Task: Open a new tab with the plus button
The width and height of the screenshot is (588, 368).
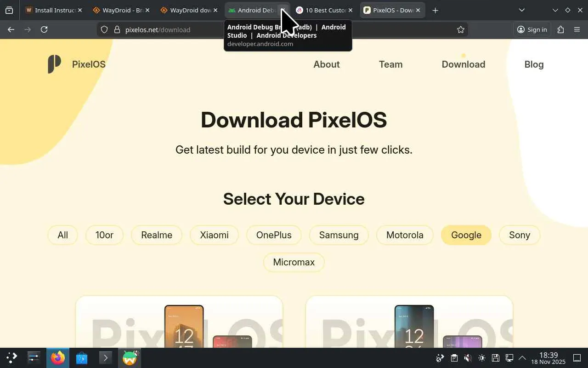Action: (x=435, y=10)
